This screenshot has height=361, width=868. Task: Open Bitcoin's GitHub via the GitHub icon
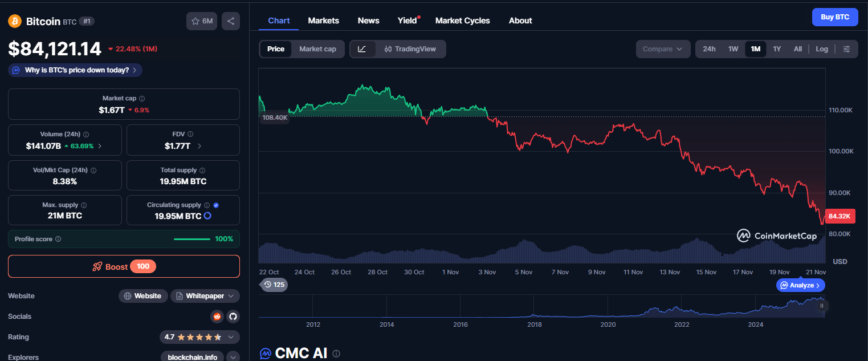[x=233, y=316]
